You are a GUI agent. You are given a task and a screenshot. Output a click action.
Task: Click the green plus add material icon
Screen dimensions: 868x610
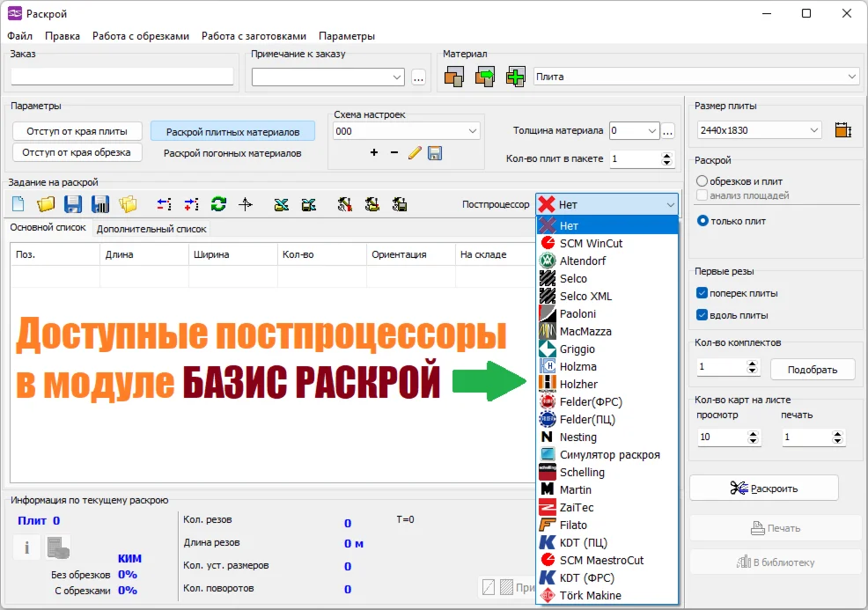[516, 77]
